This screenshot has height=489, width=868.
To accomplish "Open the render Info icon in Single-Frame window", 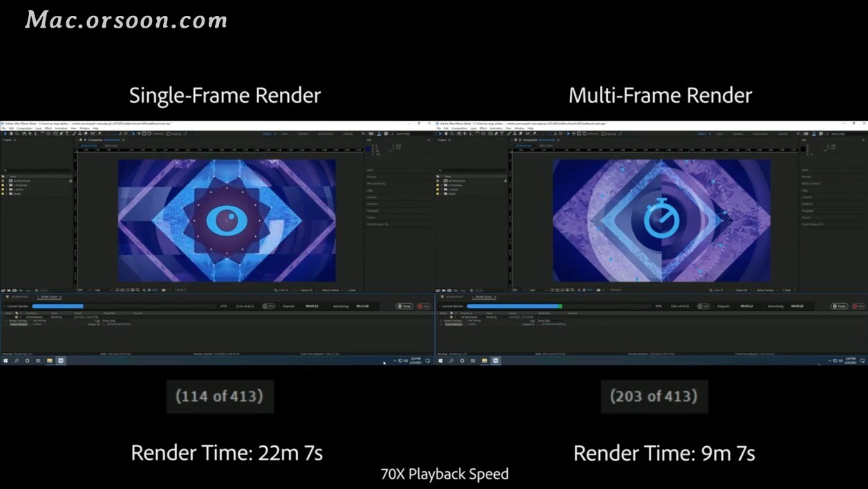I will [269, 306].
